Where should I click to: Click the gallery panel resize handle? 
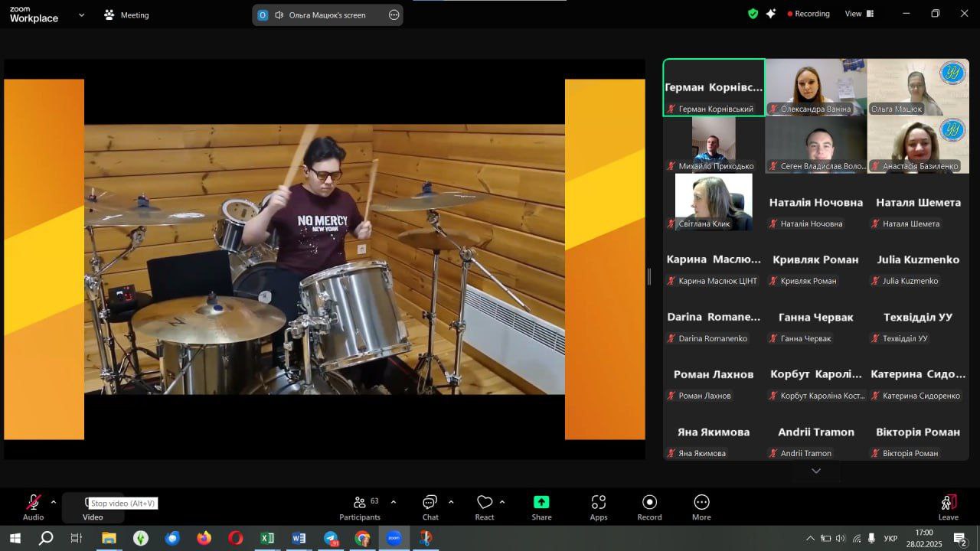pos(649,277)
